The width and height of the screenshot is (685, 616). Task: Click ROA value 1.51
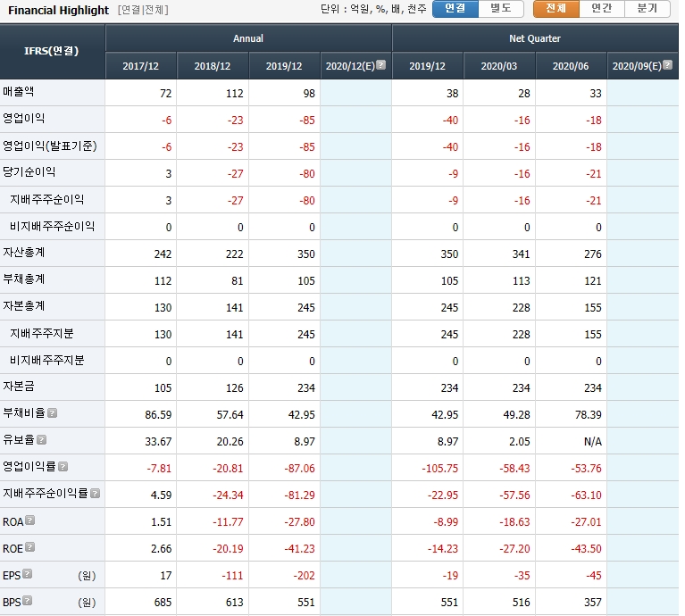(x=161, y=522)
